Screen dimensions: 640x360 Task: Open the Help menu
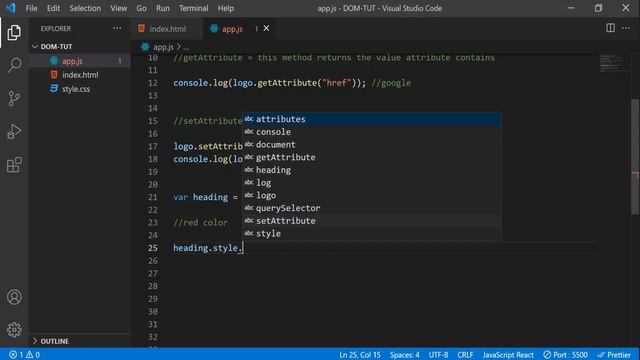coord(225,8)
